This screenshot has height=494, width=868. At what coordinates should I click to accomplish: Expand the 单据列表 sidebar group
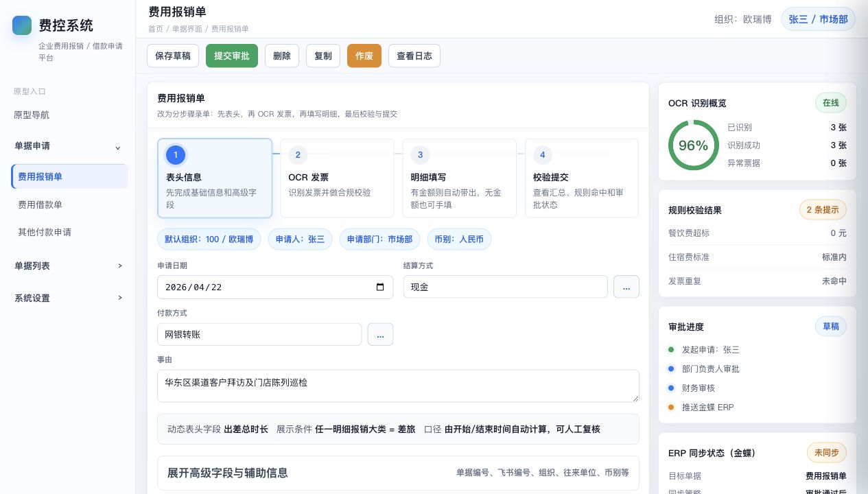[67, 266]
